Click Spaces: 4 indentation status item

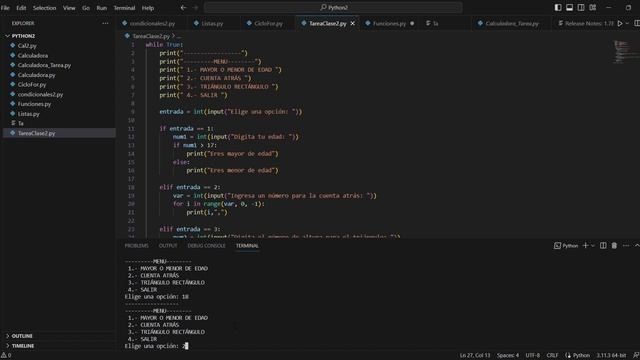(508, 356)
